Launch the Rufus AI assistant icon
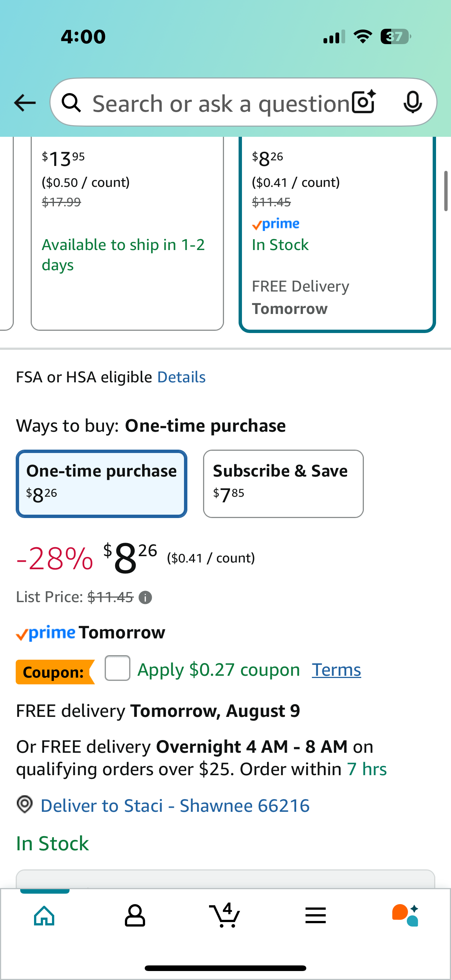Screen dimensions: 451x980 (405, 915)
